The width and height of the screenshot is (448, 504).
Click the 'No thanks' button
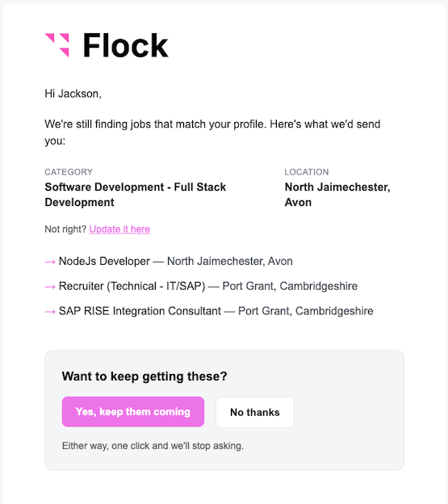click(255, 413)
